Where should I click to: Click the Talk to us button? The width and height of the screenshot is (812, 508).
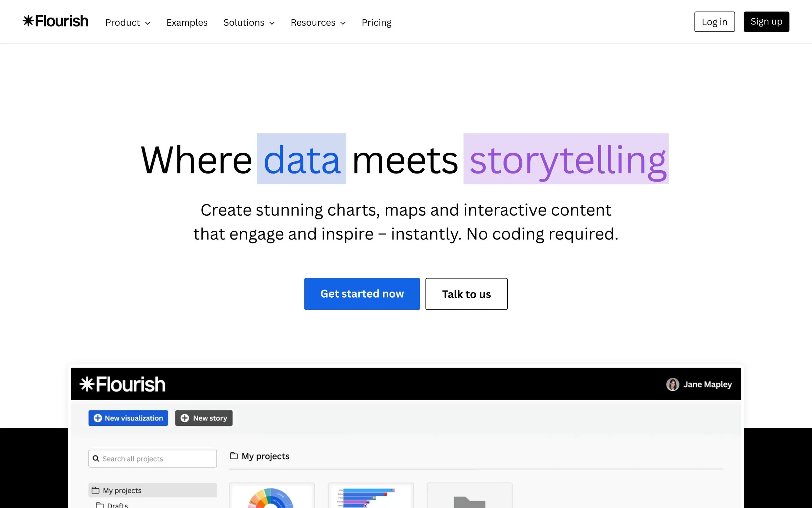click(x=467, y=294)
